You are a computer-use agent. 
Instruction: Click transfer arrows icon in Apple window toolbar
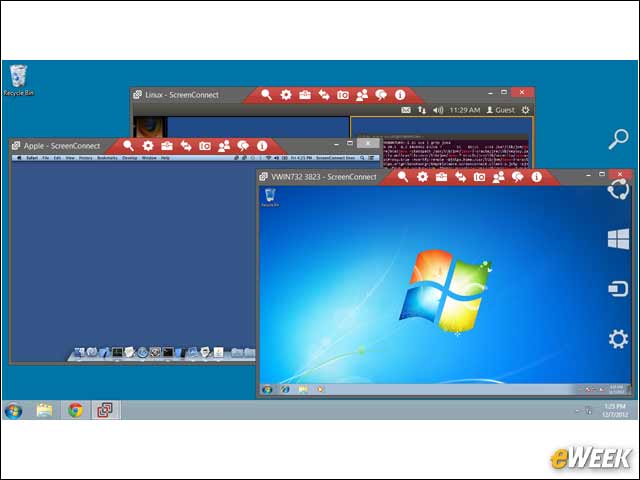(x=186, y=146)
